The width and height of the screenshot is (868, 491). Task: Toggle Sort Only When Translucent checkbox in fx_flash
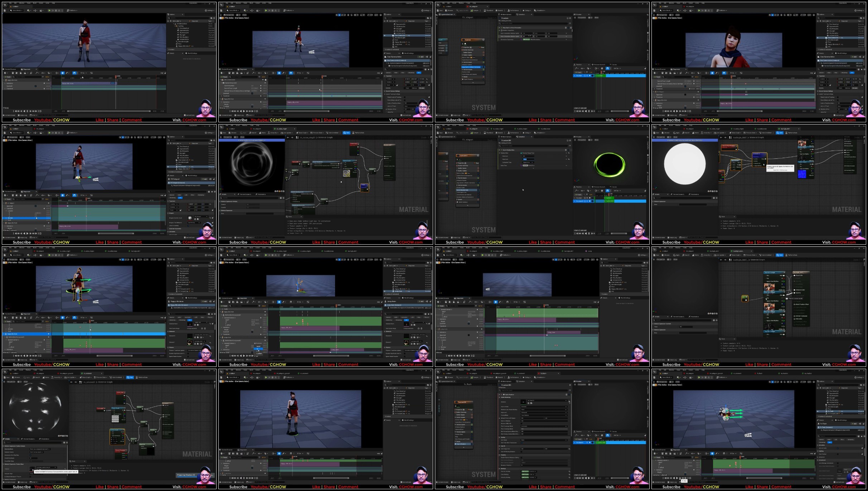pyautogui.click(x=522, y=443)
